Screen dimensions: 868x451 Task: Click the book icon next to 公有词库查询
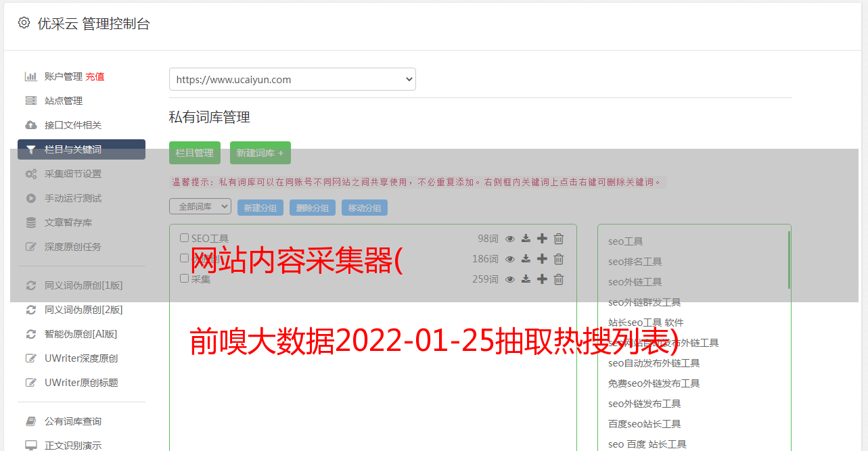(x=30, y=421)
